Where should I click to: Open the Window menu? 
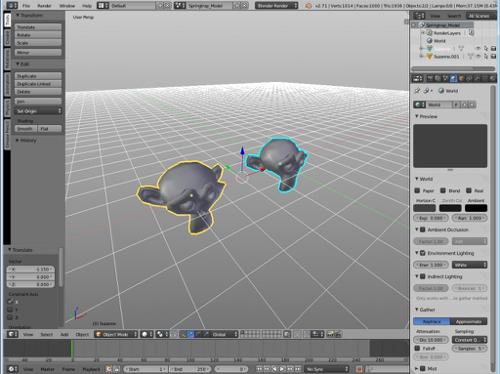(67, 6)
